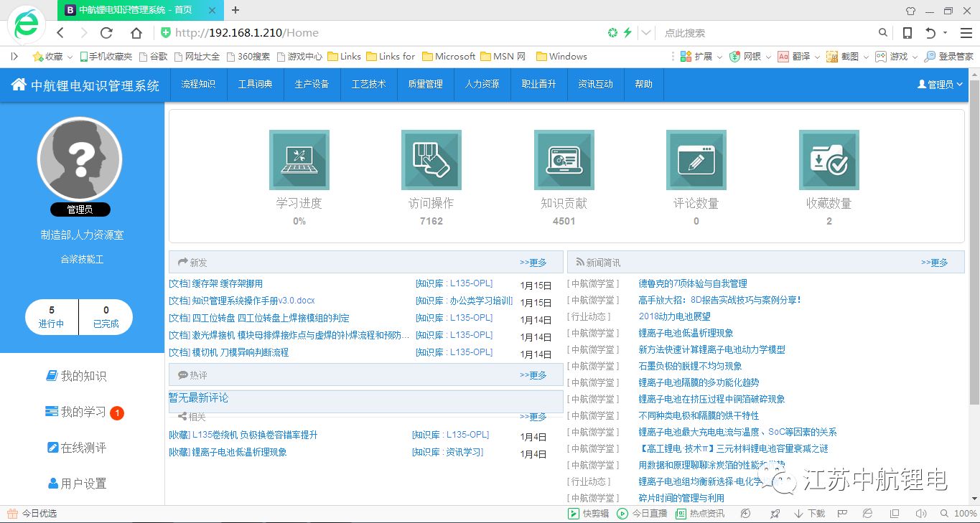Open news 2018动力电池展望
The image size is (980, 523).
pos(675,316)
